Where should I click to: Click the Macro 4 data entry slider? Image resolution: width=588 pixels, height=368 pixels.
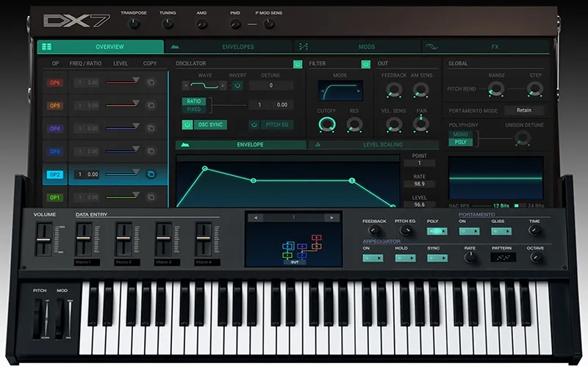[x=204, y=239]
